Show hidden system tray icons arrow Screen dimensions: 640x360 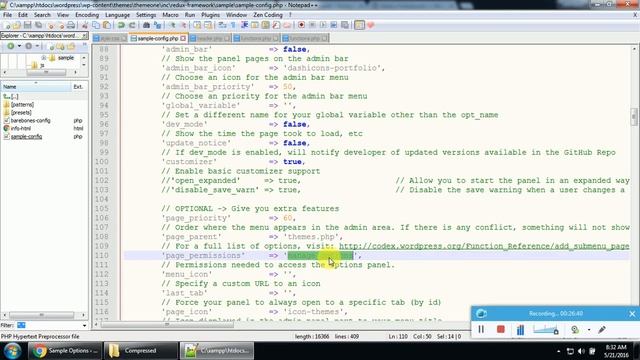[x=558, y=351]
